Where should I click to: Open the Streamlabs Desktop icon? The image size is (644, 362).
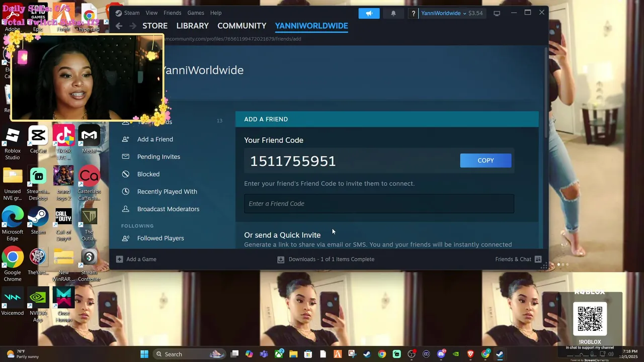(x=38, y=184)
